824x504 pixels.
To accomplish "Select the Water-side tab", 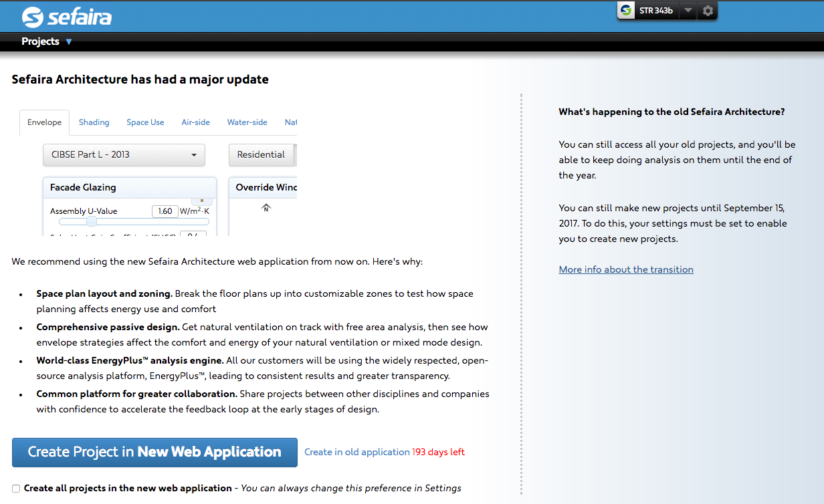I will [x=247, y=122].
